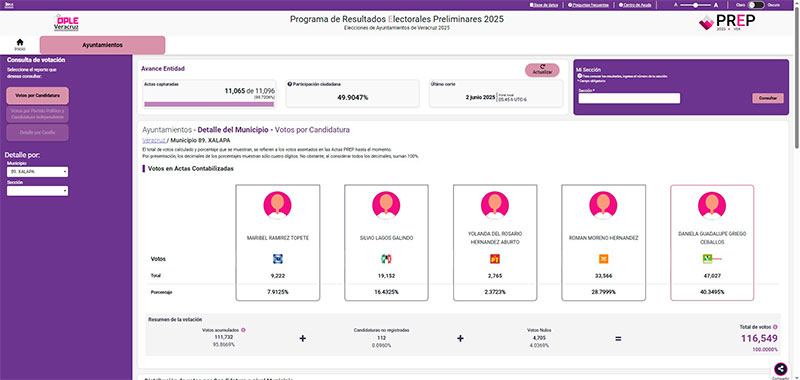Click Daniela Griego vote total 47,027
This screenshot has height=380, width=800.
tap(712, 275)
